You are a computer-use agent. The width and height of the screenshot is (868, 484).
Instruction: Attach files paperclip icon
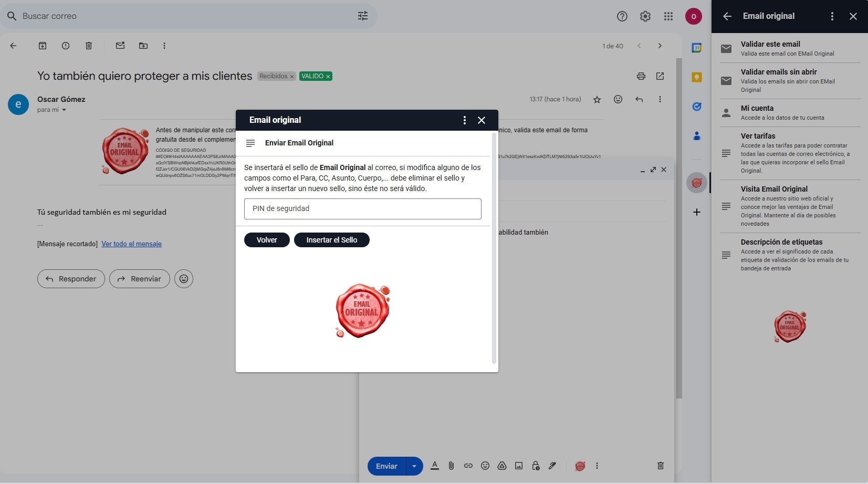(451, 466)
